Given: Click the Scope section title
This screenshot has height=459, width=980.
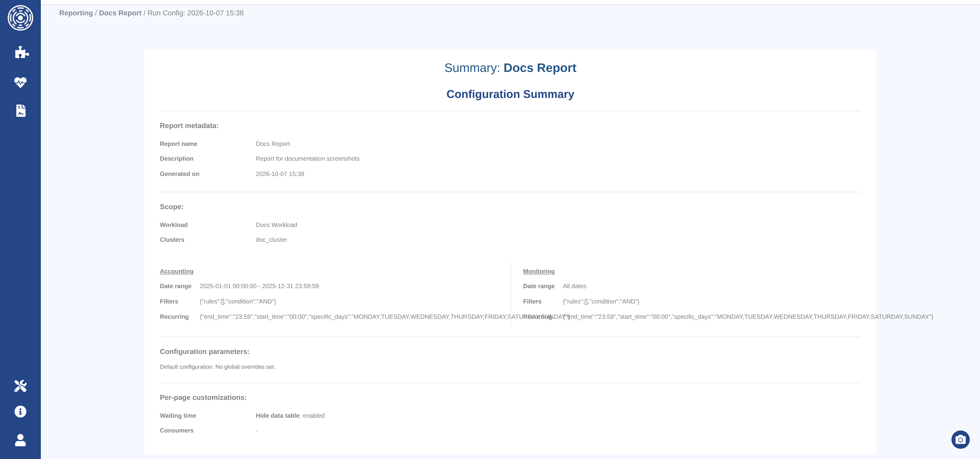Looking at the screenshot, I should pyautogui.click(x=171, y=207).
